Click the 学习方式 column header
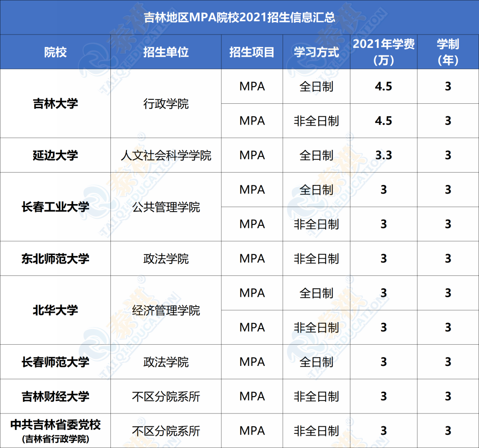This screenshot has height=448, width=479. pos(316,52)
